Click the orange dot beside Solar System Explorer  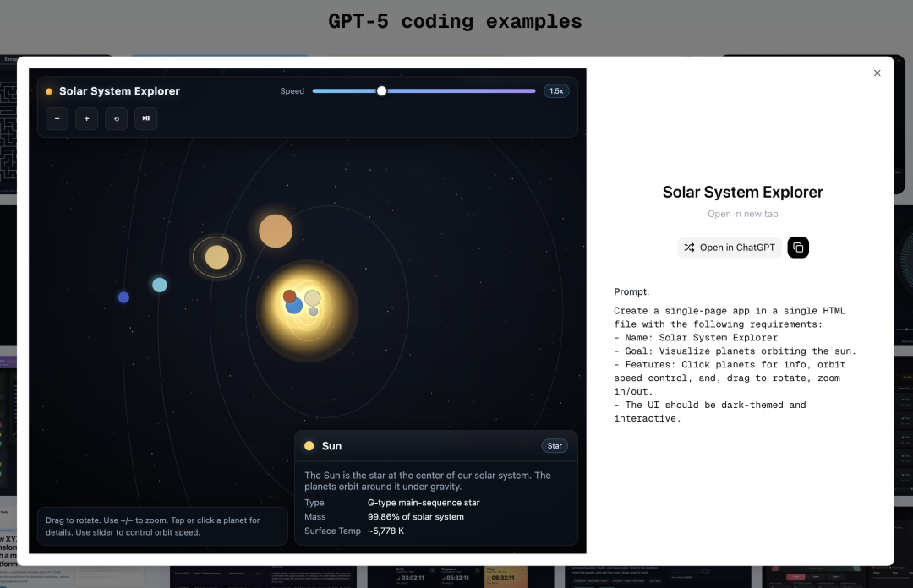(x=49, y=91)
